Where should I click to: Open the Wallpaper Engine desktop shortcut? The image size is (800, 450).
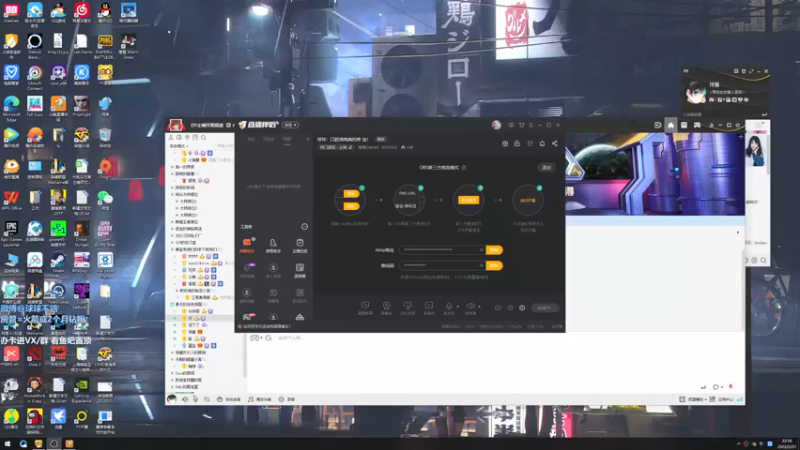pyautogui.click(x=105, y=265)
